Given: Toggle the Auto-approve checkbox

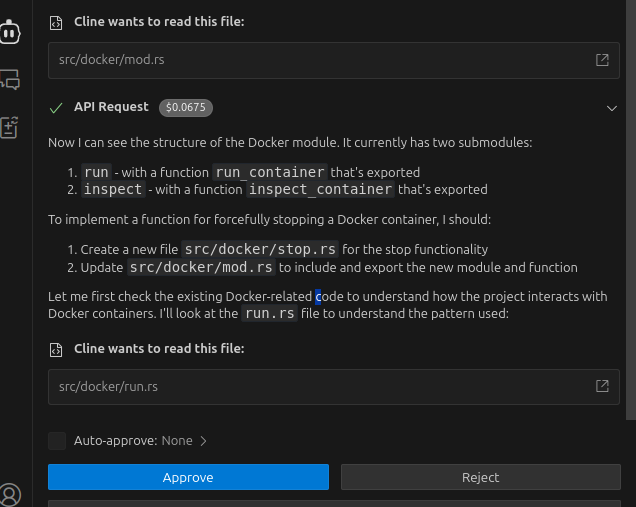Looking at the screenshot, I should click(x=57, y=440).
